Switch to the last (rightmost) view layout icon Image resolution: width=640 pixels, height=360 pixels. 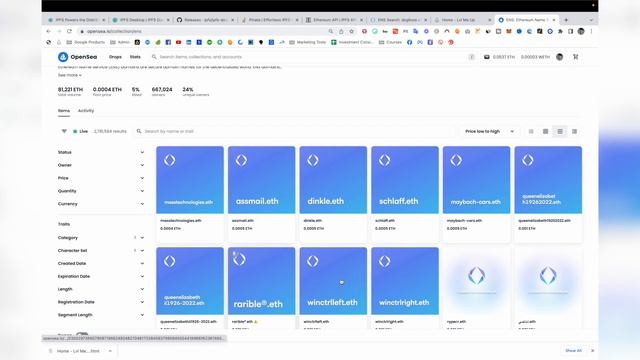(574, 131)
